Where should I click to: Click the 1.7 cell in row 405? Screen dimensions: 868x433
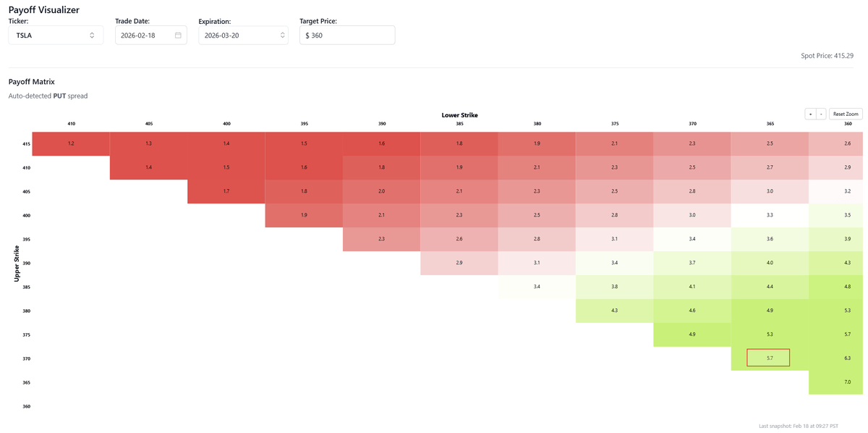point(226,192)
